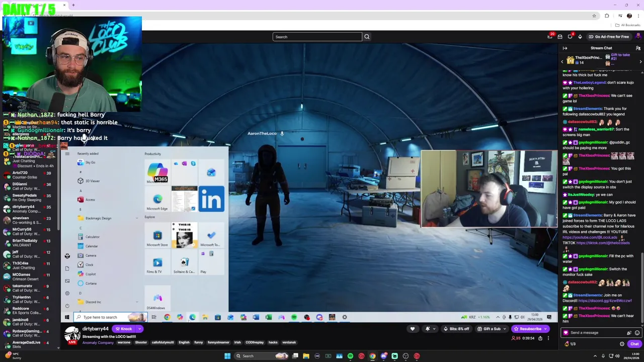The image size is (644, 362).
Task: Collapse Stream Chat panel arrow
Action: tap(565, 48)
